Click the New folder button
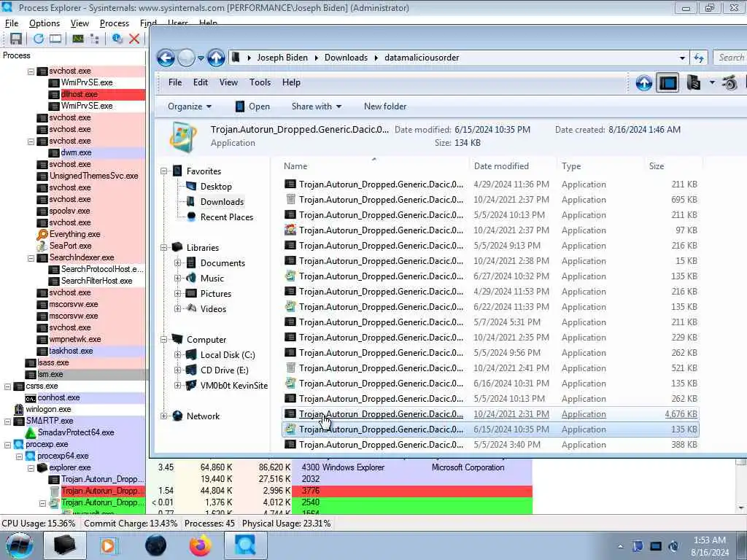Screen dimensions: 747x560 (385, 106)
